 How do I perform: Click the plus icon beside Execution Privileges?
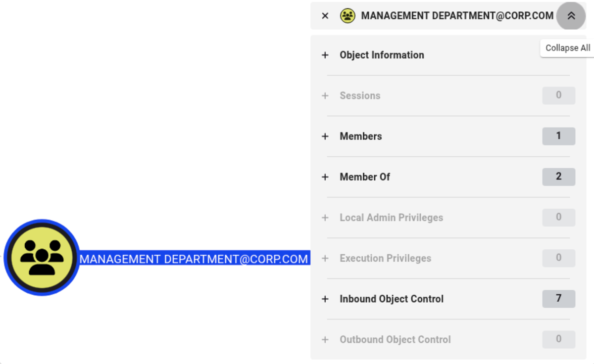[x=325, y=258]
